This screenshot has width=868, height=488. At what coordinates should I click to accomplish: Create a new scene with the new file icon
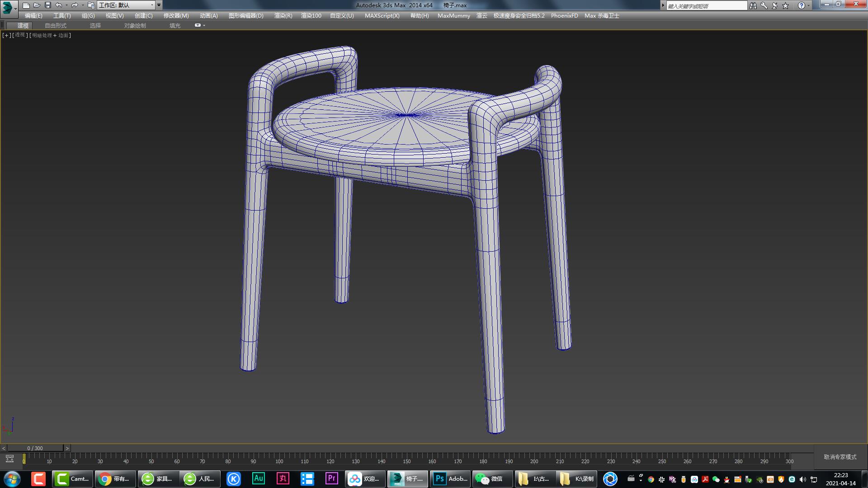(x=26, y=5)
